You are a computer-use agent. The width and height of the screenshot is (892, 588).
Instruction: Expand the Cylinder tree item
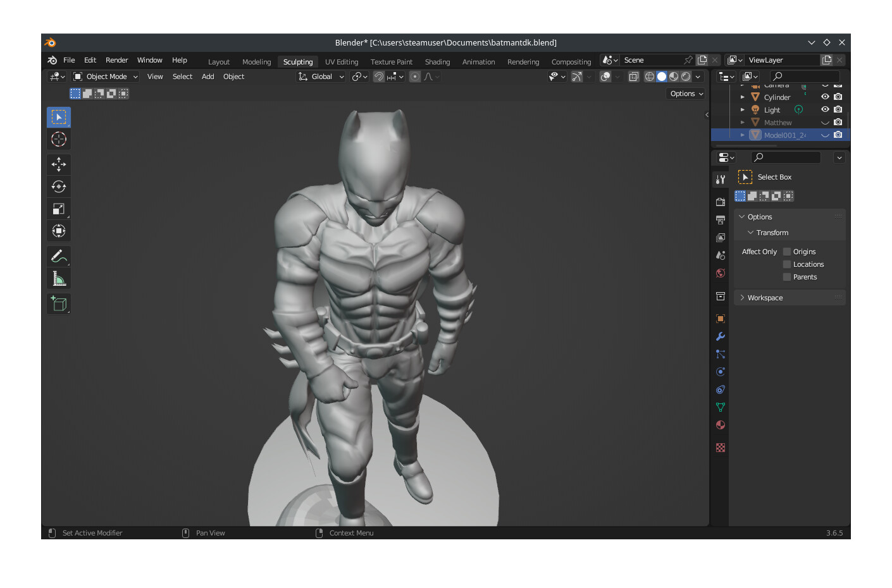pos(743,97)
